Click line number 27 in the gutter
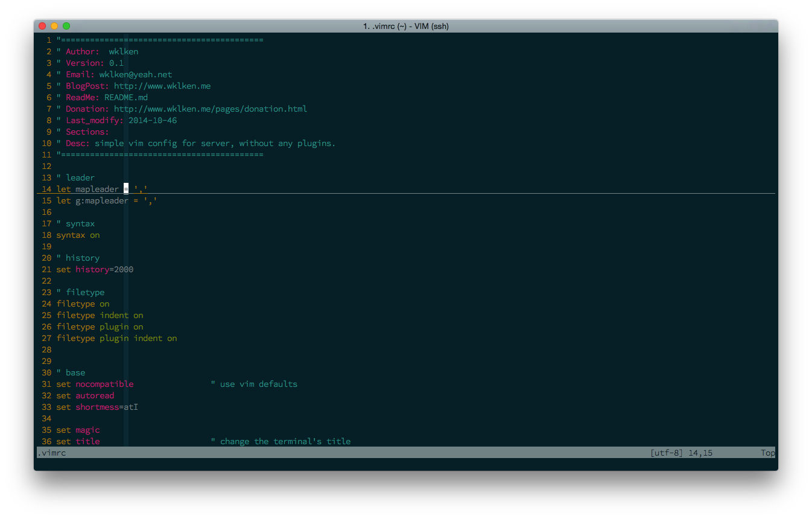The width and height of the screenshot is (812, 519). 46,338
